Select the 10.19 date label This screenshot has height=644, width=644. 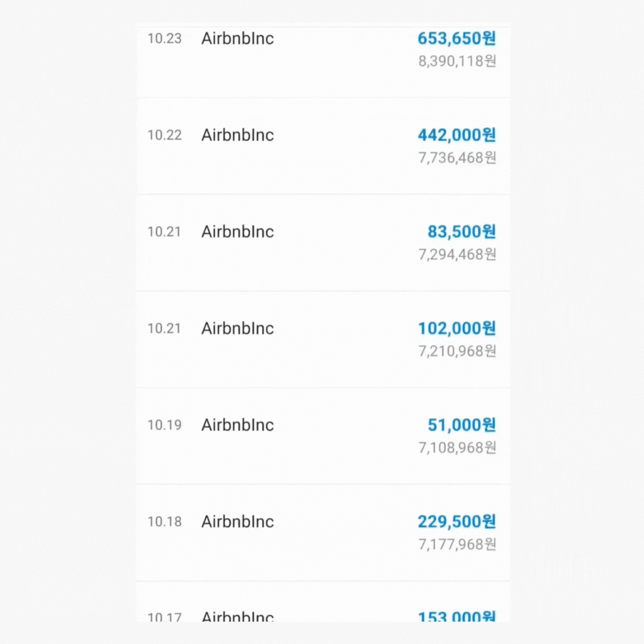164,425
